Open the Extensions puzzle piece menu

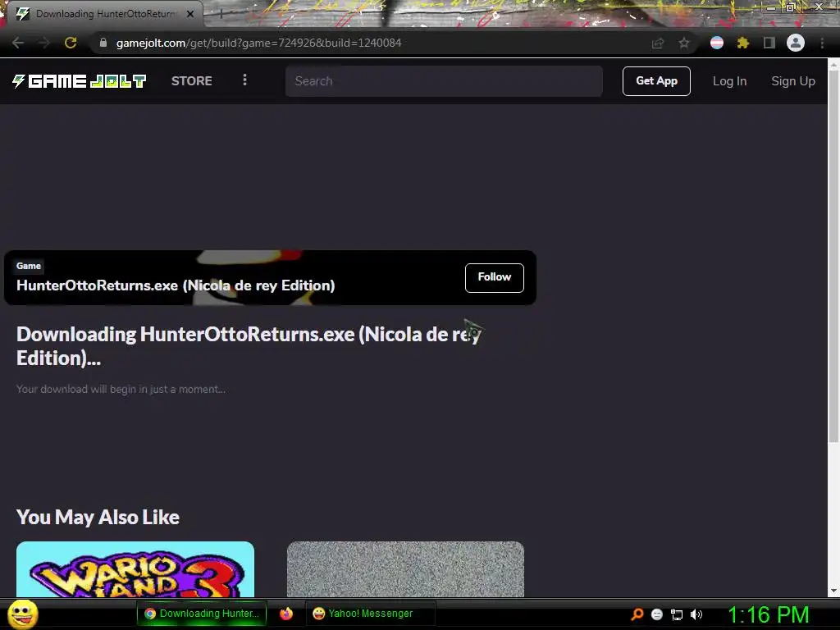coord(742,43)
